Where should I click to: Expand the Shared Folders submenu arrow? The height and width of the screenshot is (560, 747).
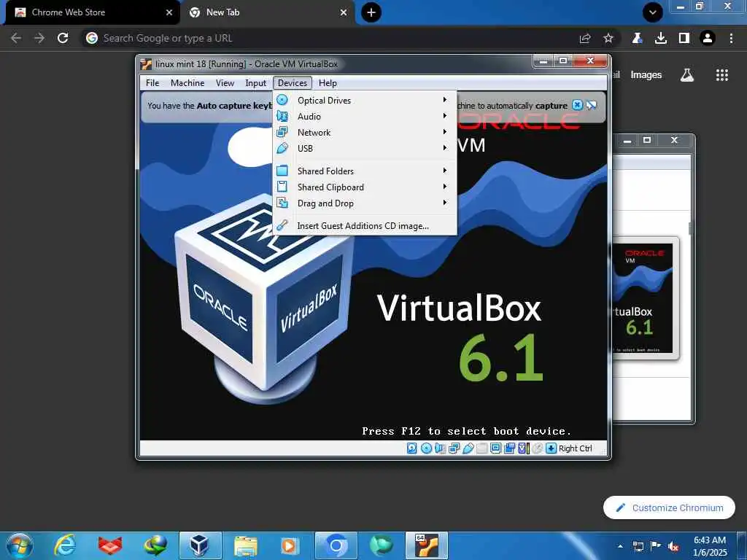coord(444,171)
